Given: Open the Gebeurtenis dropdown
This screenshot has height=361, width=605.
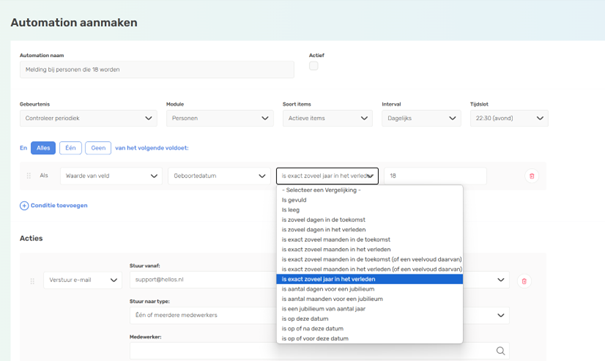Looking at the screenshot, I should [x=88, y=118].
